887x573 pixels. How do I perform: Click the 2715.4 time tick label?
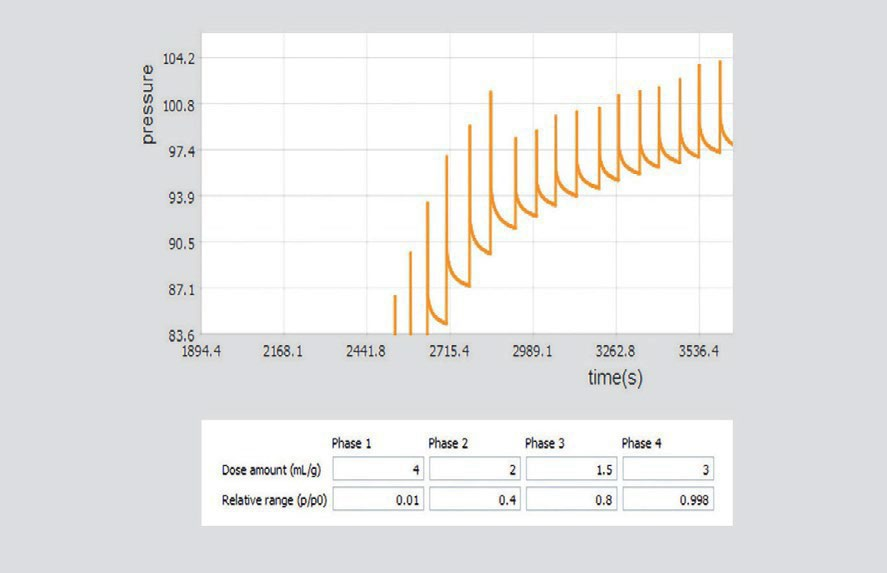[x=449, y=351]
